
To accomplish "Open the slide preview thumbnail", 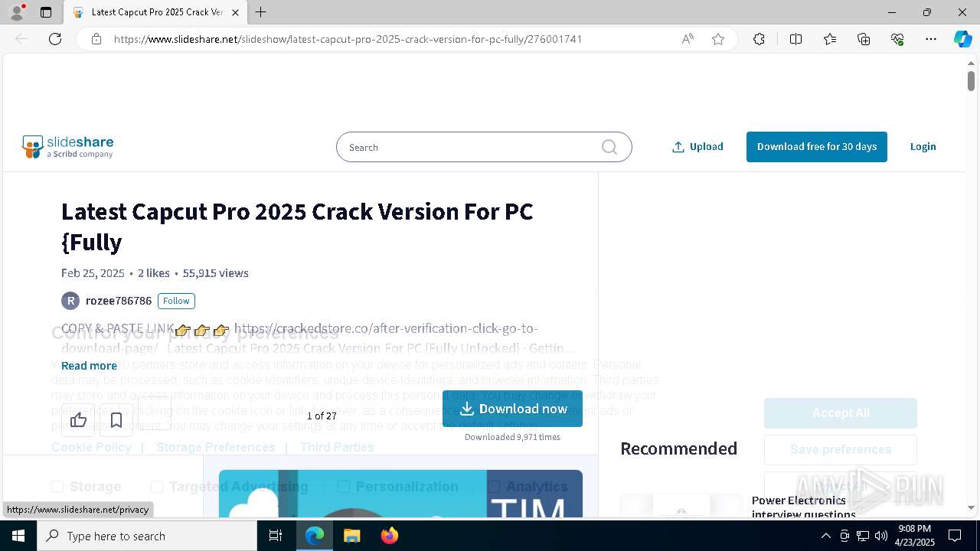I will coord(400,494).
